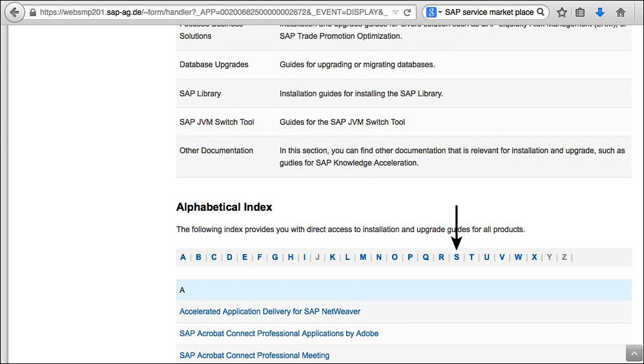Jump to index letter L
The image size is (644, 364).
pyautogui.click(x=348, y=257)
